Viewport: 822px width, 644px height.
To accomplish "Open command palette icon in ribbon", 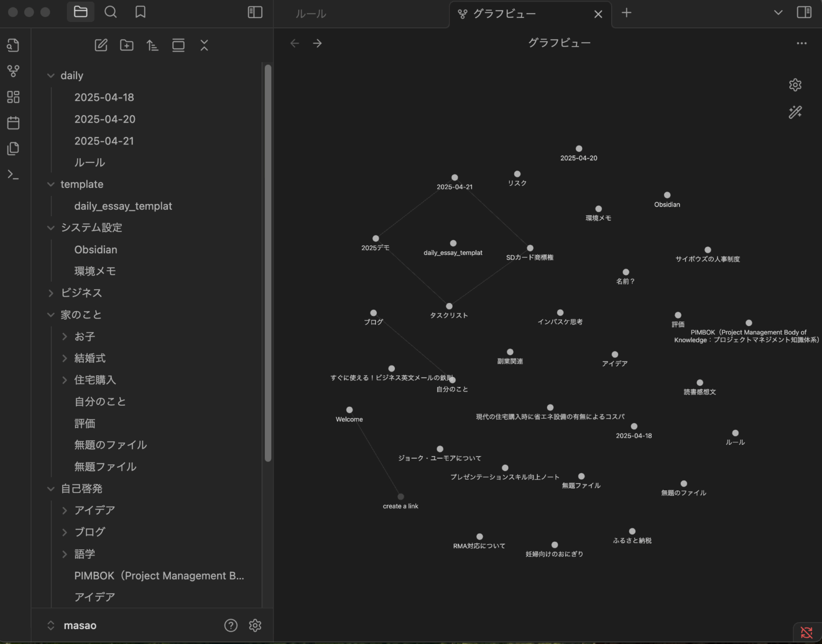I will (13, 175).
